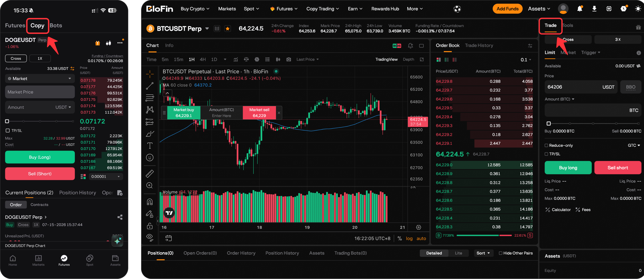This screenshot has width=644, height=279.
Task: Click the Sell short button
Action: (618, 168)
